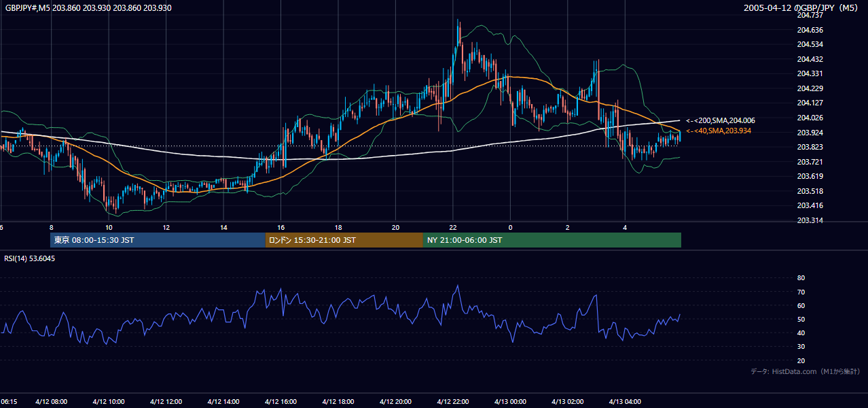This screenshot has width=868, height=408.
Task: Click RSI scale value 60
Action: coord(801,305)
